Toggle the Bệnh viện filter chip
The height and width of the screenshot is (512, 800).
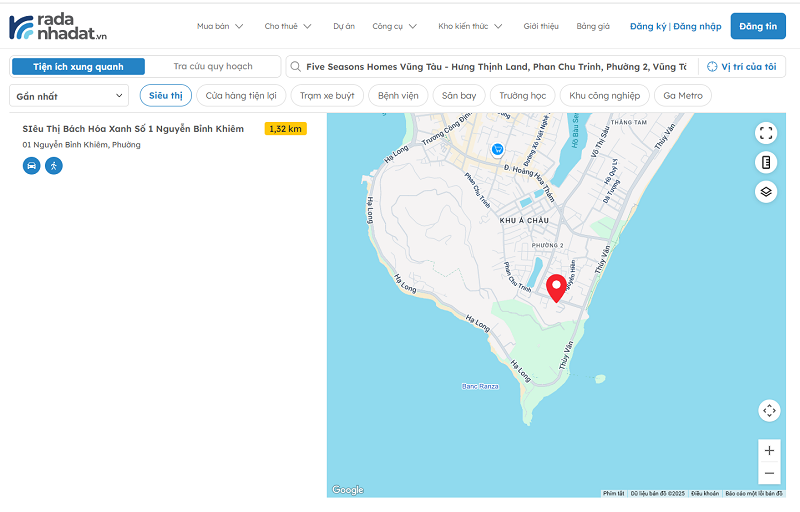pyautogui.click(x=398, y=96)
